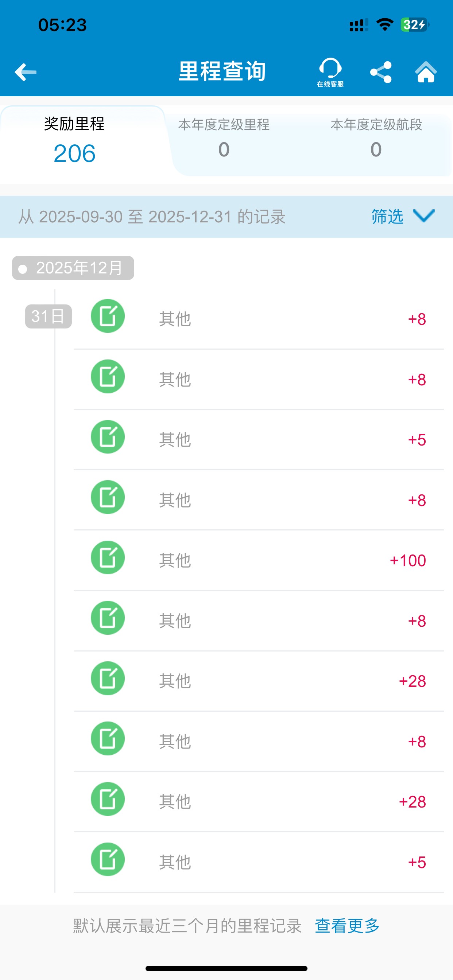The height and width of the screenshot is (980, 453).
Task: Collapse the 2025年12月 month group
Action: 73,268
